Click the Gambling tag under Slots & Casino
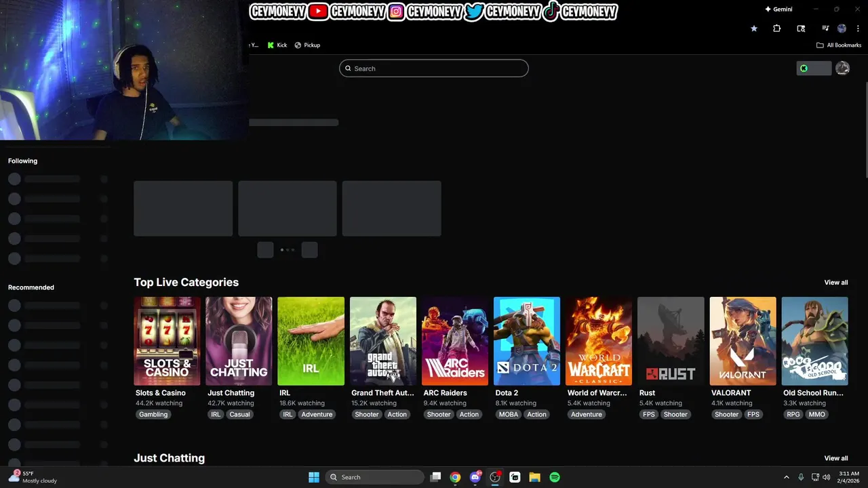The width and height of the screenshot is (868, 488). click(x=153, y=414)
